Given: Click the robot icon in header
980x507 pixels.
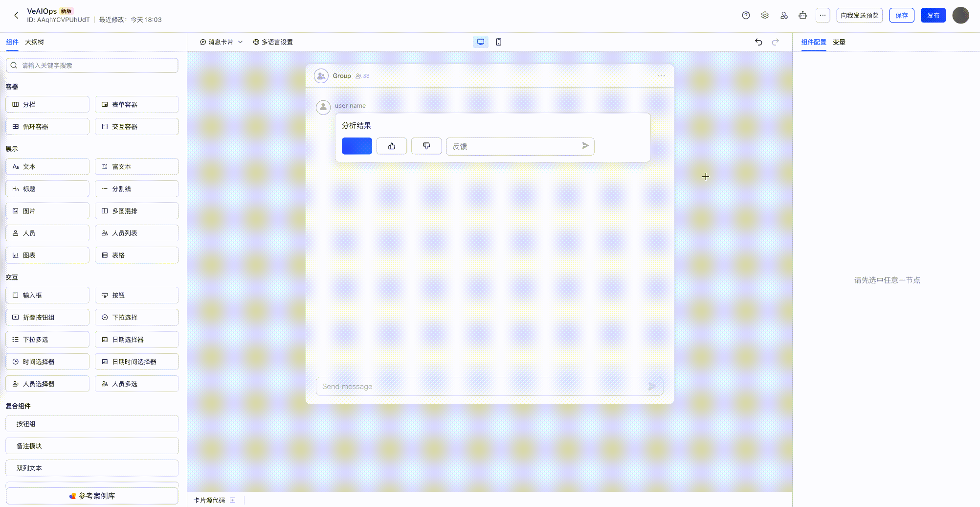Looking at the screenshot, I should [803, 15].
